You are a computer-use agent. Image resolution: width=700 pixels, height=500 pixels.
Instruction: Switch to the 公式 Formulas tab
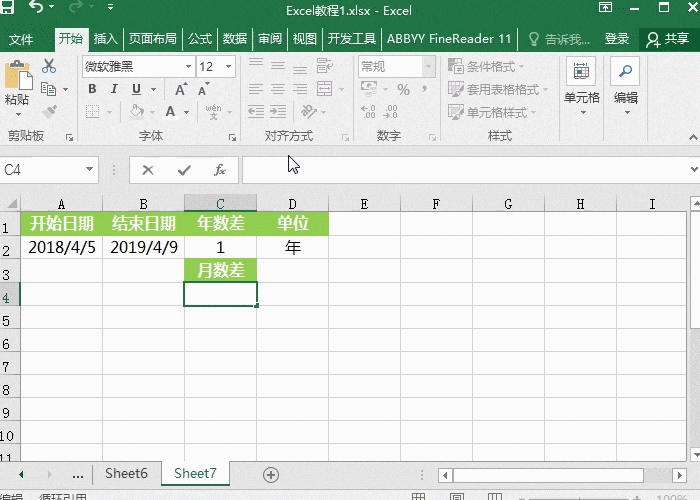(x=200, y=39)
